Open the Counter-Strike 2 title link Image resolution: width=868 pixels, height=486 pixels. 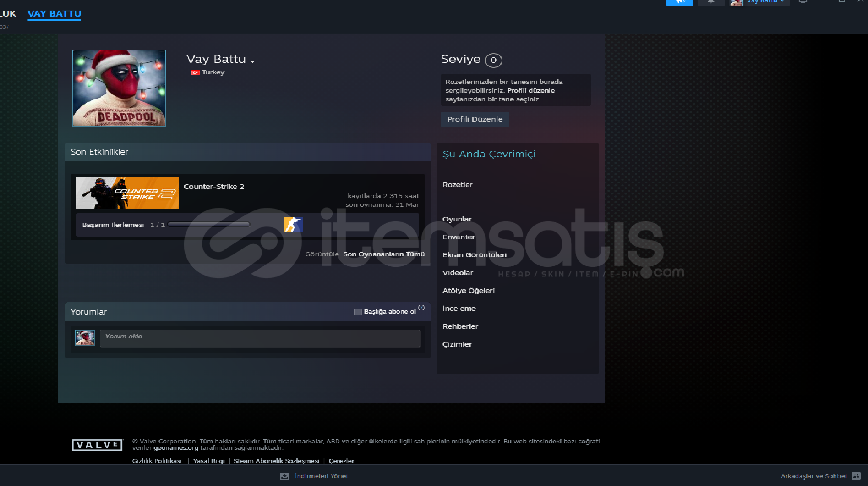(x=214, y=187)
